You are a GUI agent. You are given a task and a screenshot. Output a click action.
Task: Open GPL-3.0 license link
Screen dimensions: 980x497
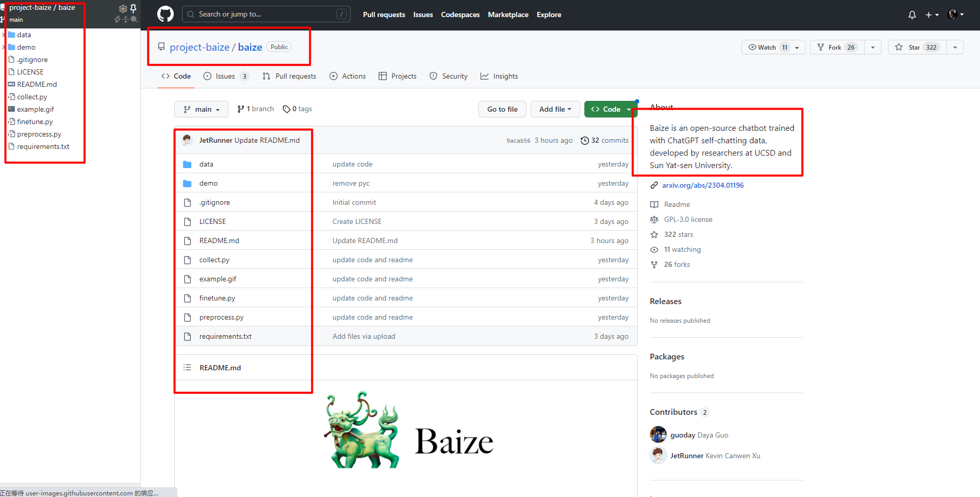pyautogui.click(x=688, y=219)
